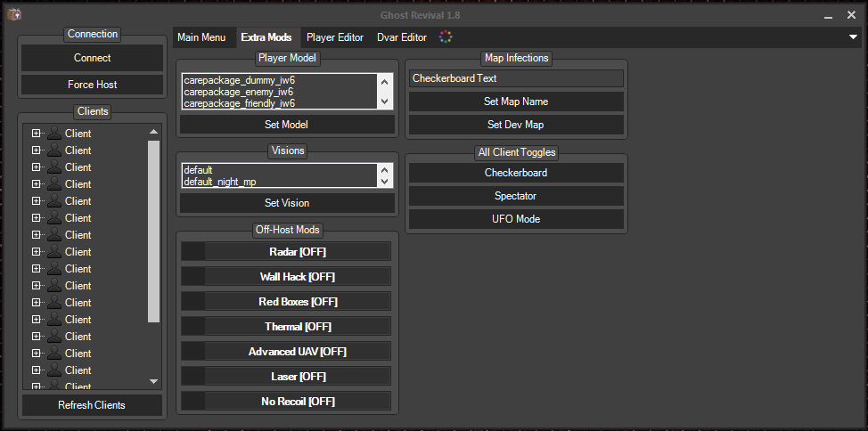Toggle the Thermal [OFF] mod
The image size is (868, 431).
(297, 327)
